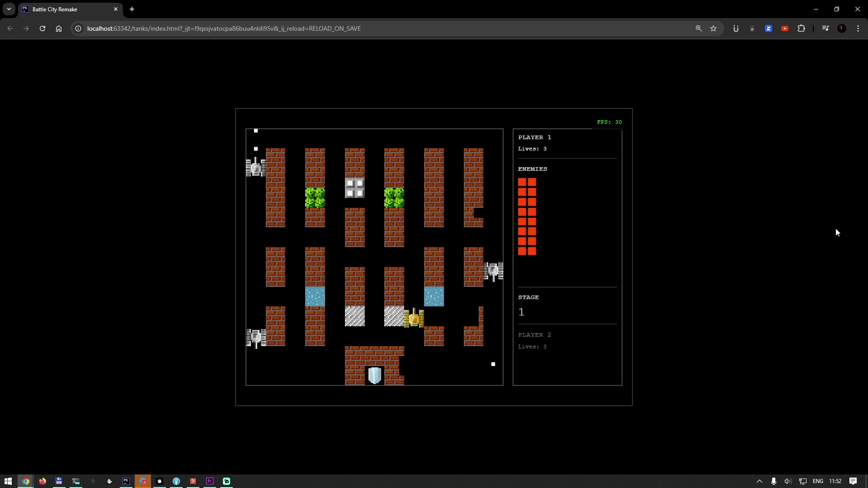Select the Battle City Remake tab
Image resolution: width=868 pixels, height=488 pixels.
pos(63,9)
